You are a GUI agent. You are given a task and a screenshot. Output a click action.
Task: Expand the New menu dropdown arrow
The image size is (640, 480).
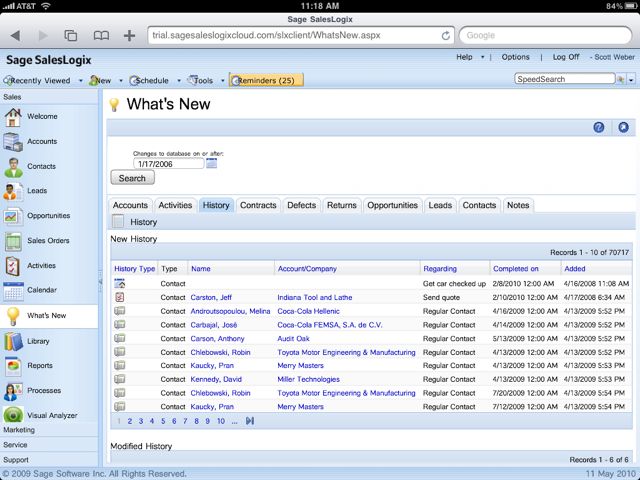click(x=121, y=81)
